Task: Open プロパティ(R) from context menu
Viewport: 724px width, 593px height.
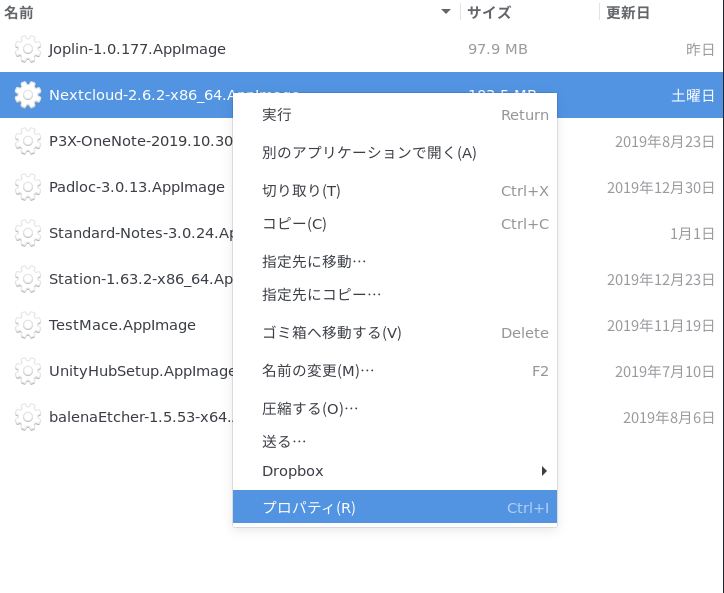Action: pyautogui.click(x=395, y=507)
